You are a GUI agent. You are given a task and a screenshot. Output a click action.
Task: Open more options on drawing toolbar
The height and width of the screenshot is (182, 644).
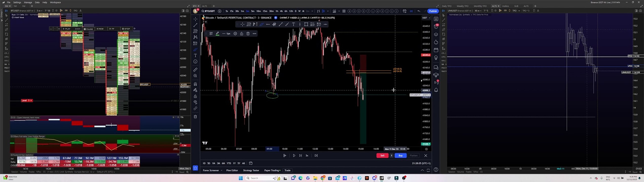(x=254, y=34)
